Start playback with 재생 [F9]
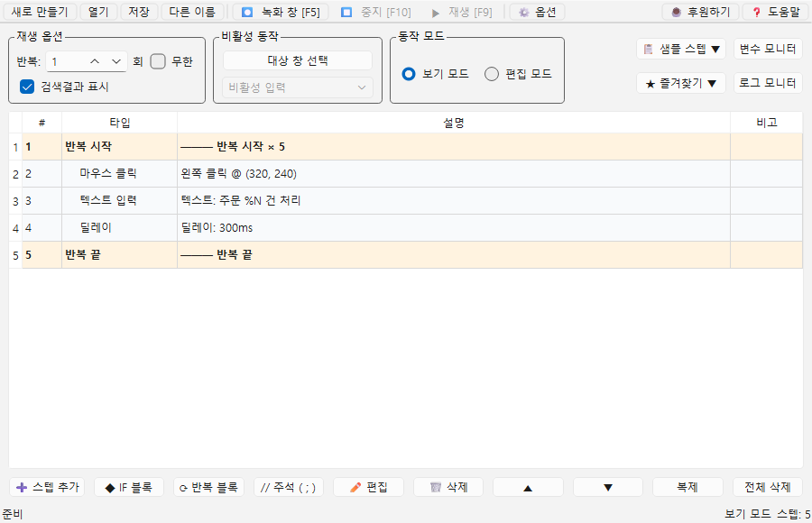This screenshot has height=523, width=812. pyautogui.click(x=461, y=12)
